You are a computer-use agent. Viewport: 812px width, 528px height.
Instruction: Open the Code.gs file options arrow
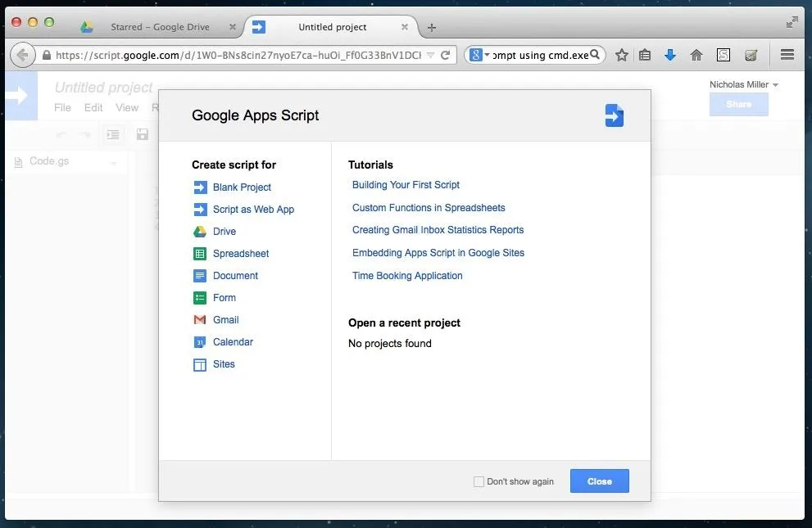[x=113, y=163]
